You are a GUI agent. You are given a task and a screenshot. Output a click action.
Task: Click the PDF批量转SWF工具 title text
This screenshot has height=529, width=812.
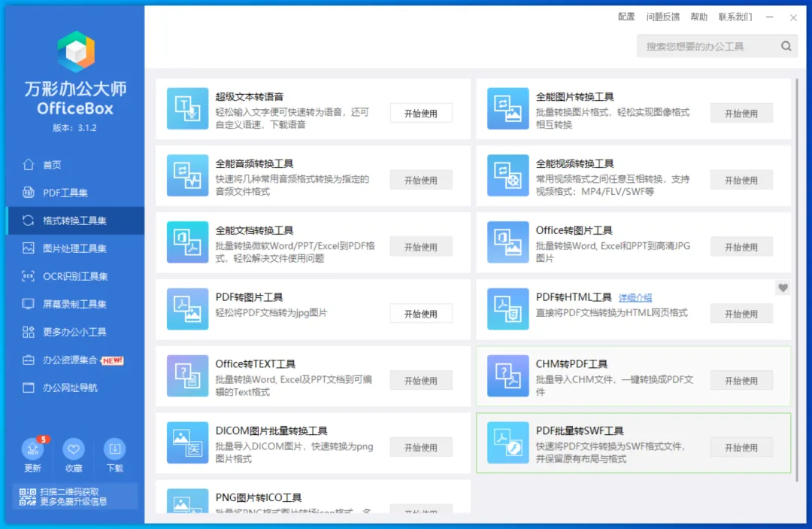click(x=580, y=431)
